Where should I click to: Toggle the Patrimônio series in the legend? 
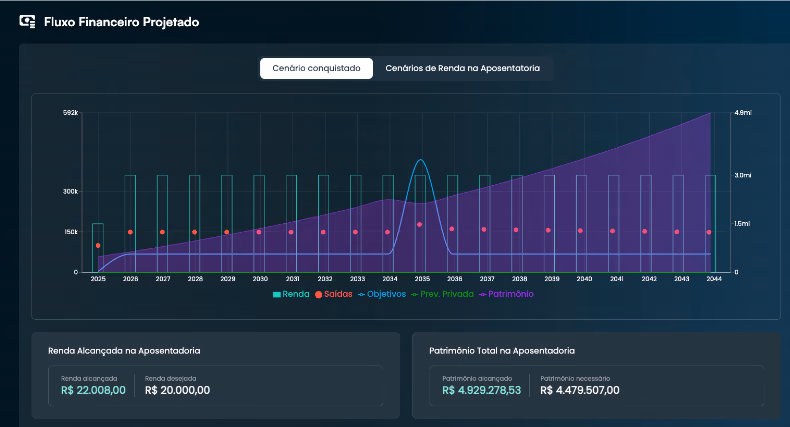[506, 294]
